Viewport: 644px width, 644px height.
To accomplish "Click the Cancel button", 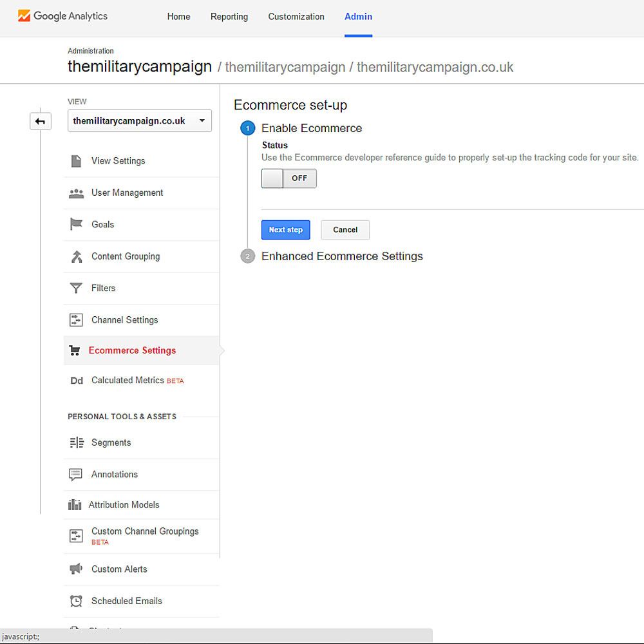I will (345, 230).
